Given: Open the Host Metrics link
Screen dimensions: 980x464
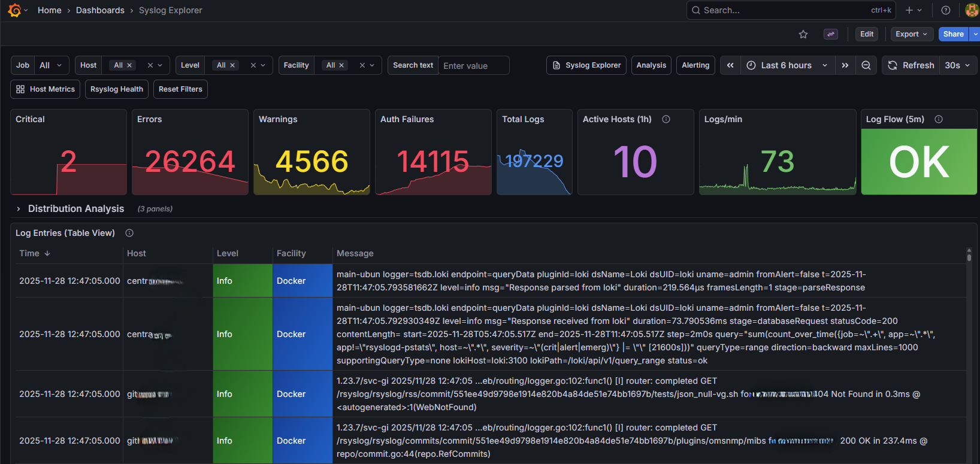Looking at the screenshot, I should [x=46, y=89].
